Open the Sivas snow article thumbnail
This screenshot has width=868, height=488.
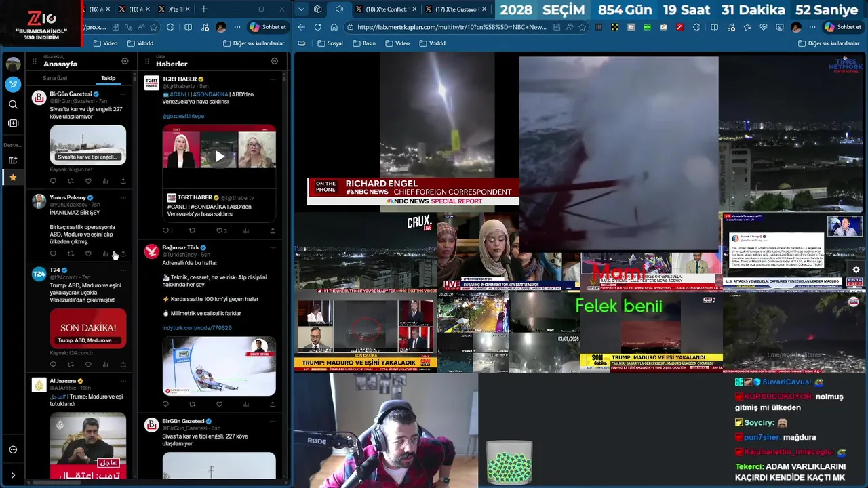tap(88, 144)
